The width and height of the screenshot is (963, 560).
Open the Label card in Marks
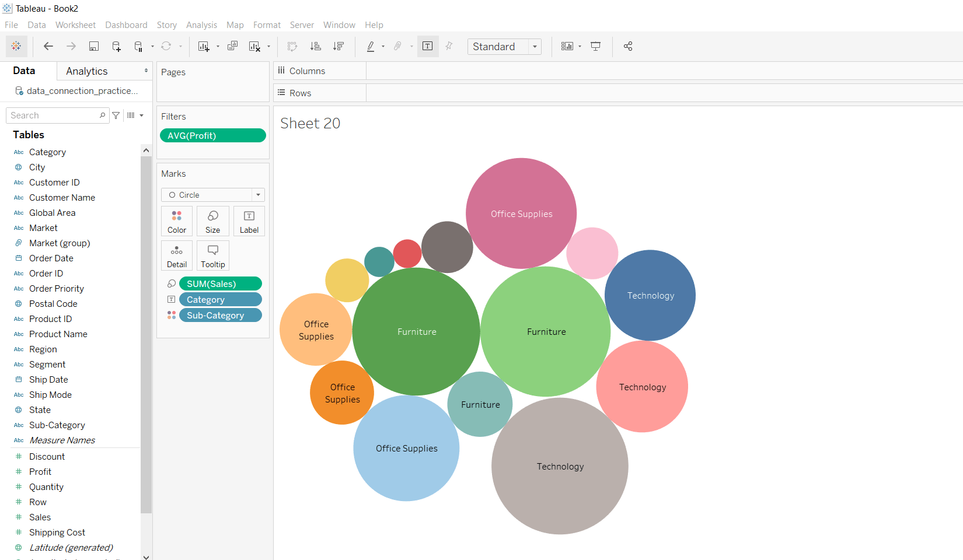click(x=249, y=221)
